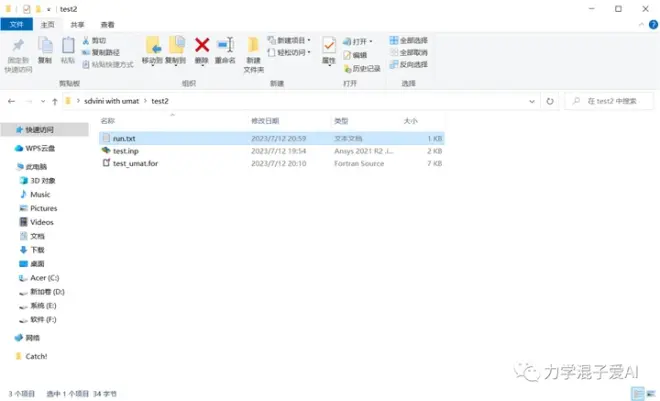The height and width of the screenshot is (401, 660).
Task: Open Properties (属性) from the ribbon
Action: [x=328, y=46]
